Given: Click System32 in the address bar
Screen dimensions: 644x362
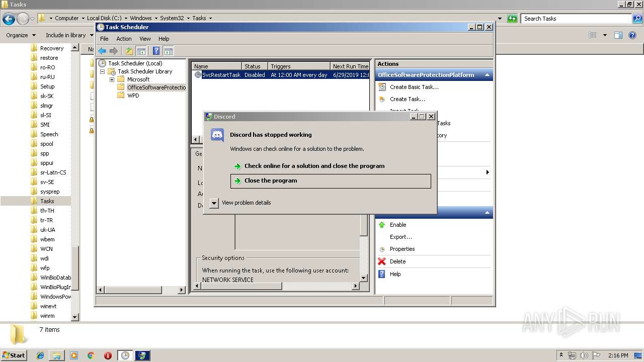Looking at the screenshot, I should pos(172,18).
